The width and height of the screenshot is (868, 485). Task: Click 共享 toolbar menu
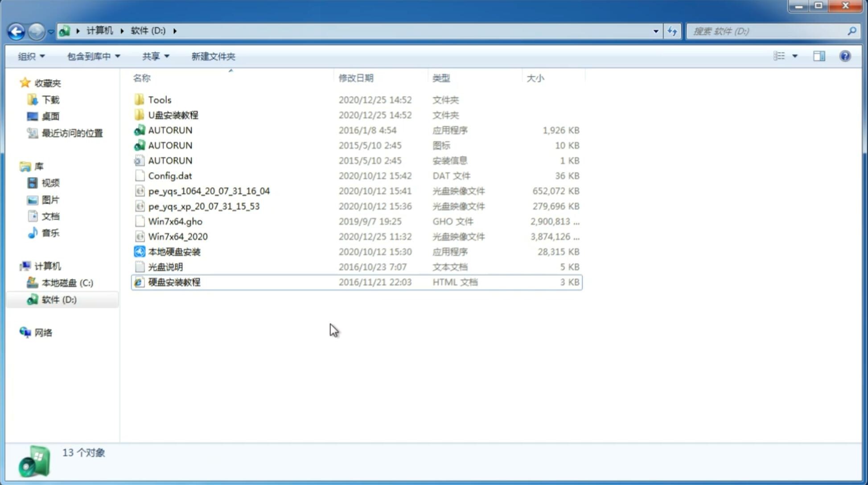tap(154, 55)
